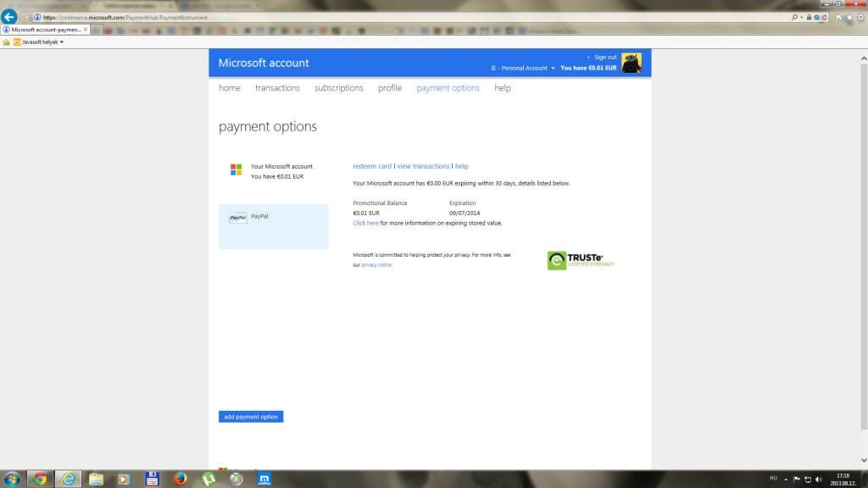Click the Action Center flag tray icon
The image size is (868, 488).
(797, 480)
